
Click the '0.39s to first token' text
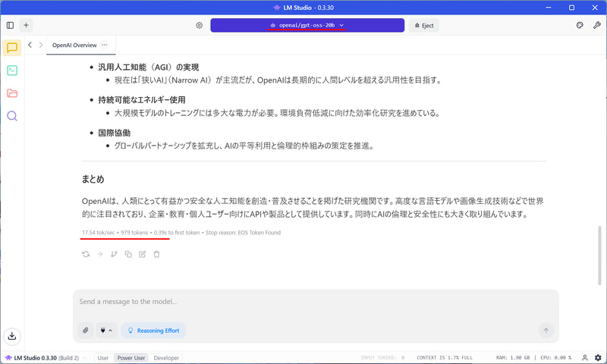pos(177,233)
